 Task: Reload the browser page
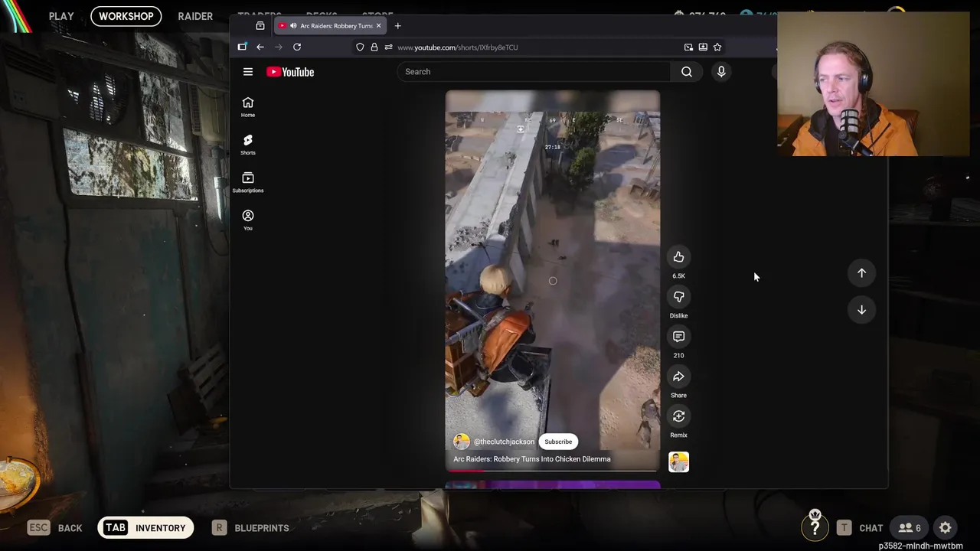297,47
